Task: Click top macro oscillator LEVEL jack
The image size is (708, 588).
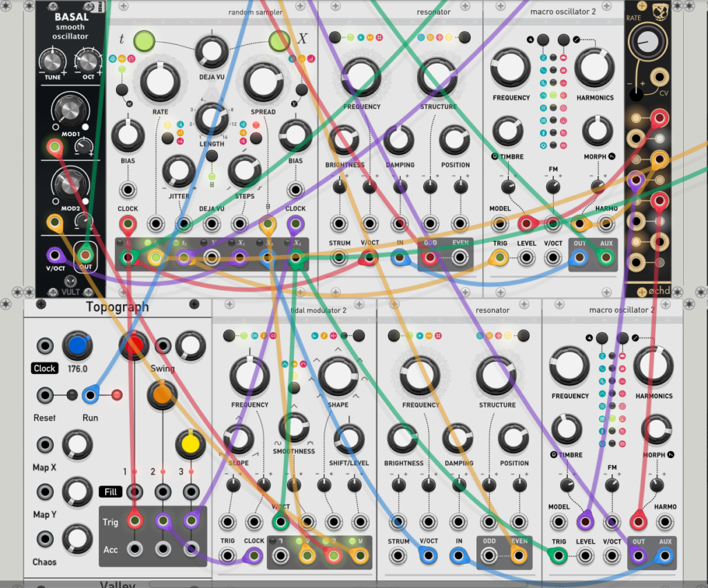Action: pyautogui.click(x=526, y=258)
